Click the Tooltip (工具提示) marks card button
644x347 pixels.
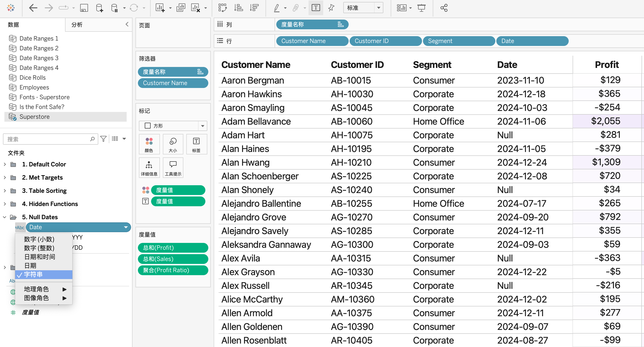point(173,168)
